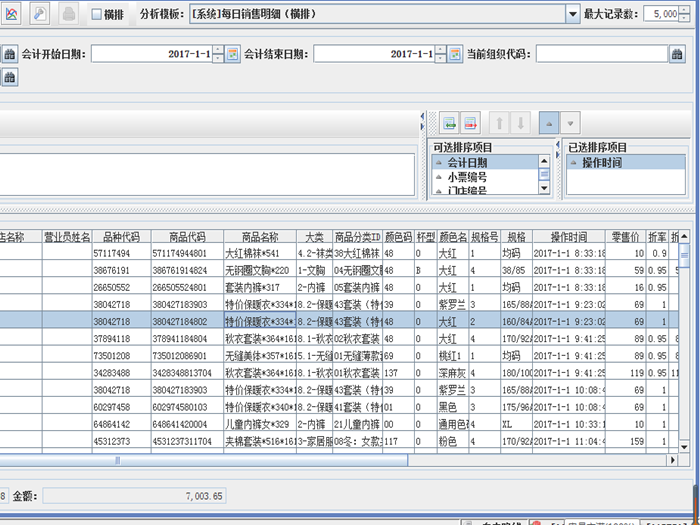
Task: Click the chart analysis icon in top toolbar
Action: pos(11,14)
